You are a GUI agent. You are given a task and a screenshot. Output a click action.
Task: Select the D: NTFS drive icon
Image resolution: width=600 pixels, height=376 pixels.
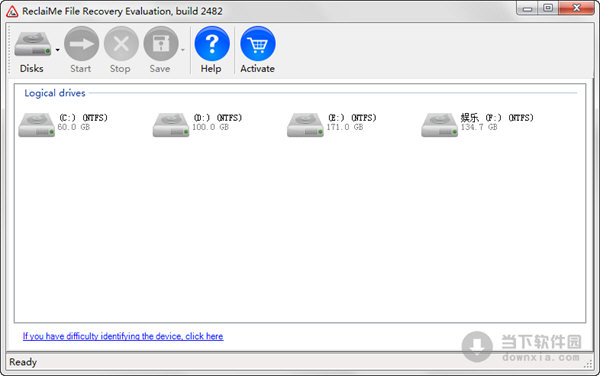[171, 125]
